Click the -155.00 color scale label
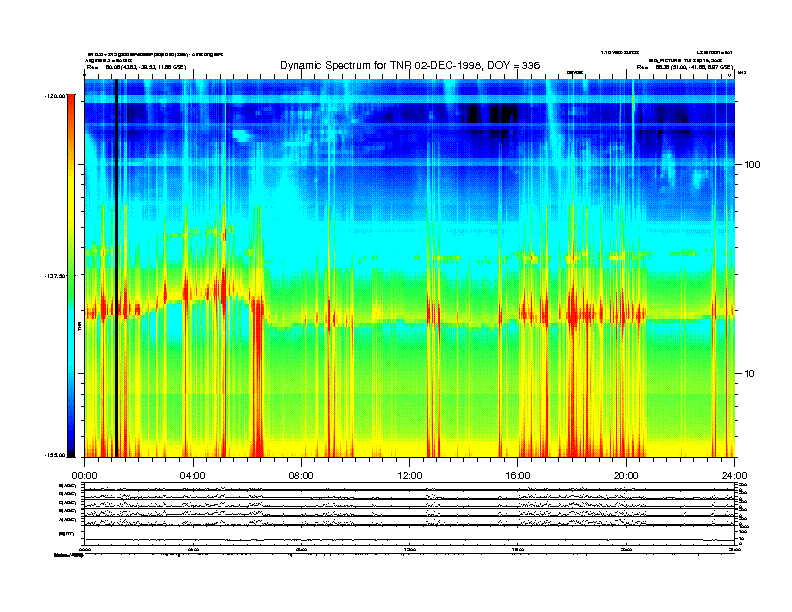The width and height of the screenshot is (792, 612). click(x=55, y=455)
